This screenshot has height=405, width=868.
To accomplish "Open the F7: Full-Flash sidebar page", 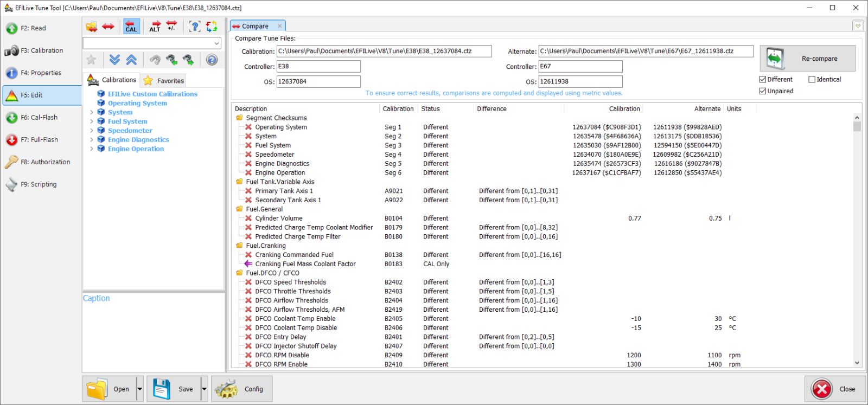I will 41,139.
